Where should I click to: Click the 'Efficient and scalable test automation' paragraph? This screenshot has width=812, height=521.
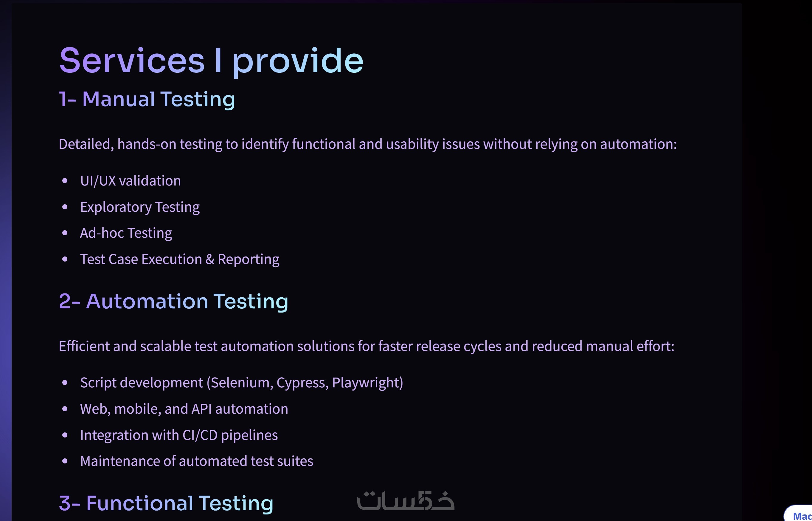[x=367, y=346]
